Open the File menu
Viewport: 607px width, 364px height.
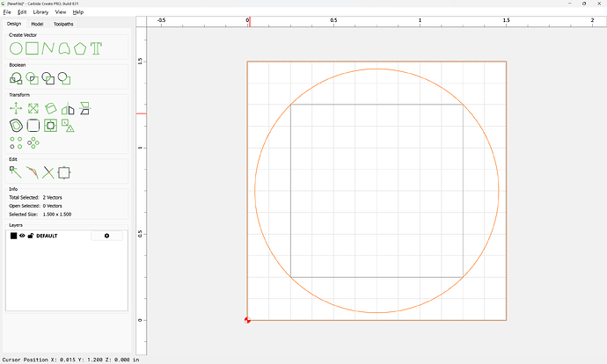click(x=7, y=12)
